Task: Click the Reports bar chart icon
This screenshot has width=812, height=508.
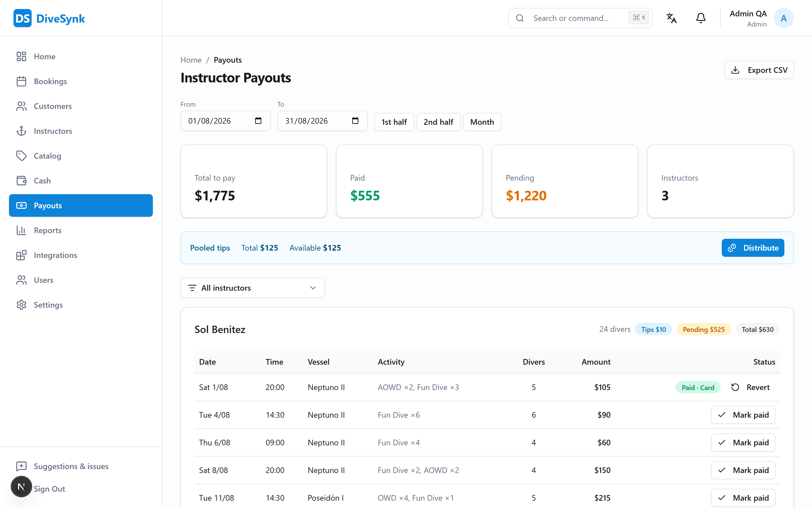Action: tap(21, 231)
